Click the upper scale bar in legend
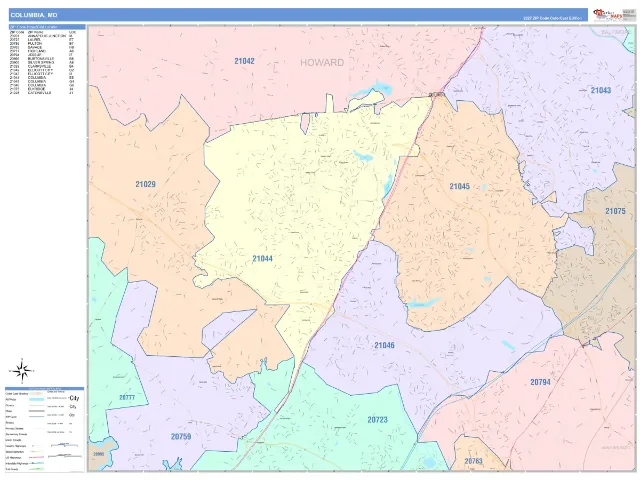This screenshot has width=640, height=480. click(x=64, y=445)
